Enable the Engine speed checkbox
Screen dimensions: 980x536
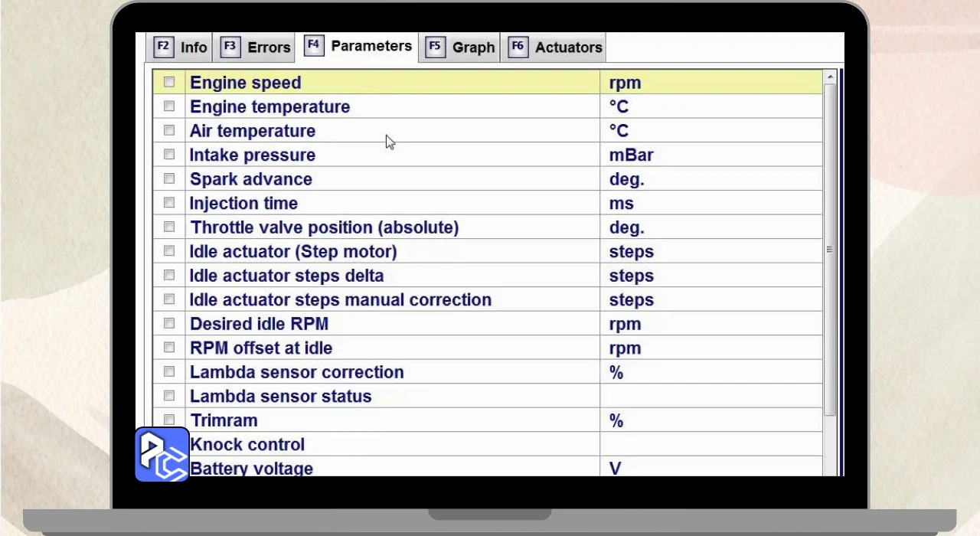[169, 82]
